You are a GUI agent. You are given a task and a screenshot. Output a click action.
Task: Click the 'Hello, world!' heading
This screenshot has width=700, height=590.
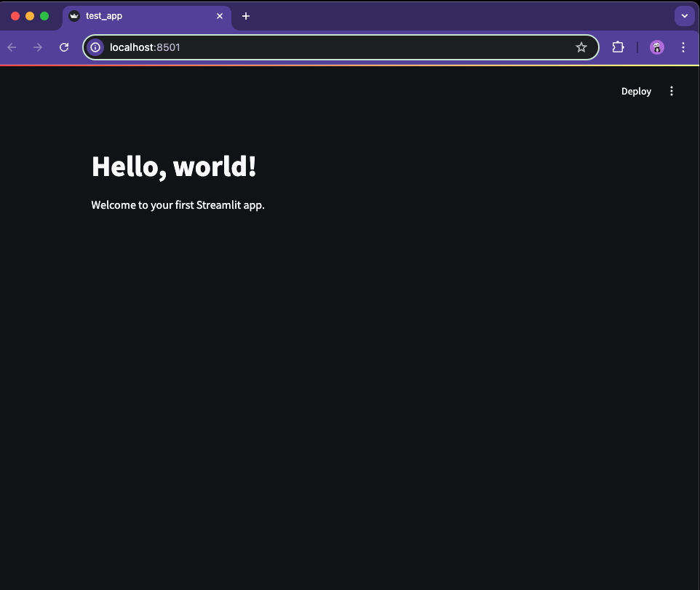point(174,167)
